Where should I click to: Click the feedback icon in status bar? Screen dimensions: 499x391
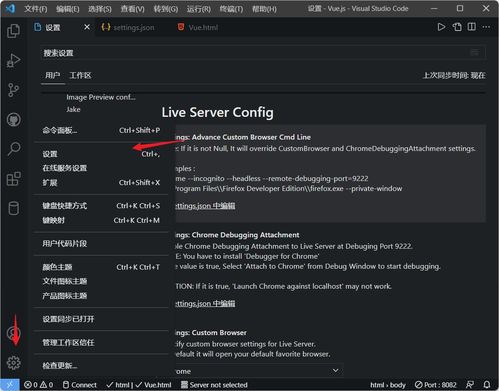click(470, 385)
